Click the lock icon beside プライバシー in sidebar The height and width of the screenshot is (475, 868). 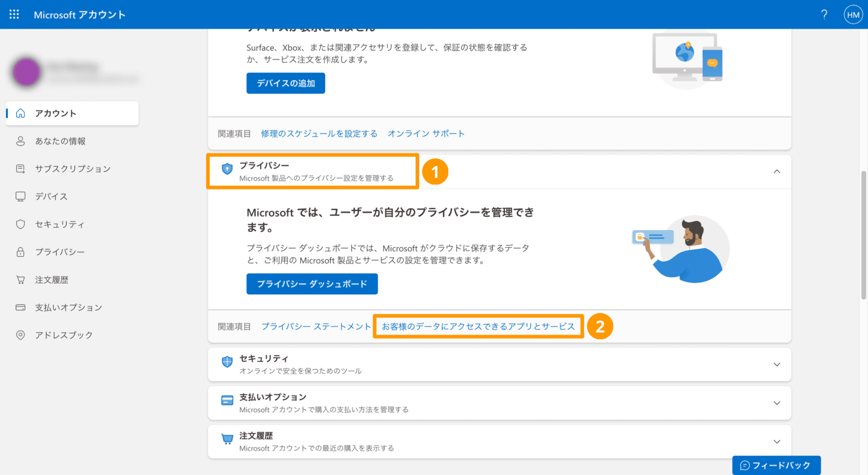pyautogui.click(x=20, y=252)
